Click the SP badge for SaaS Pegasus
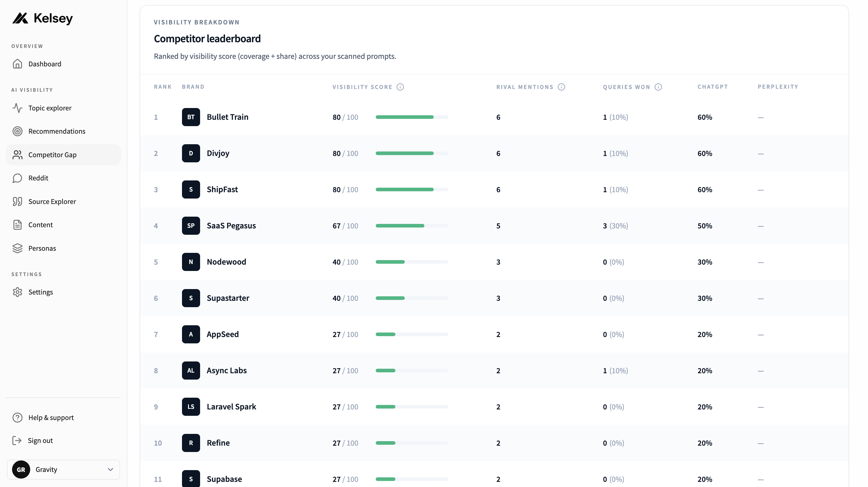868x487 pixels. coord(191,226)
